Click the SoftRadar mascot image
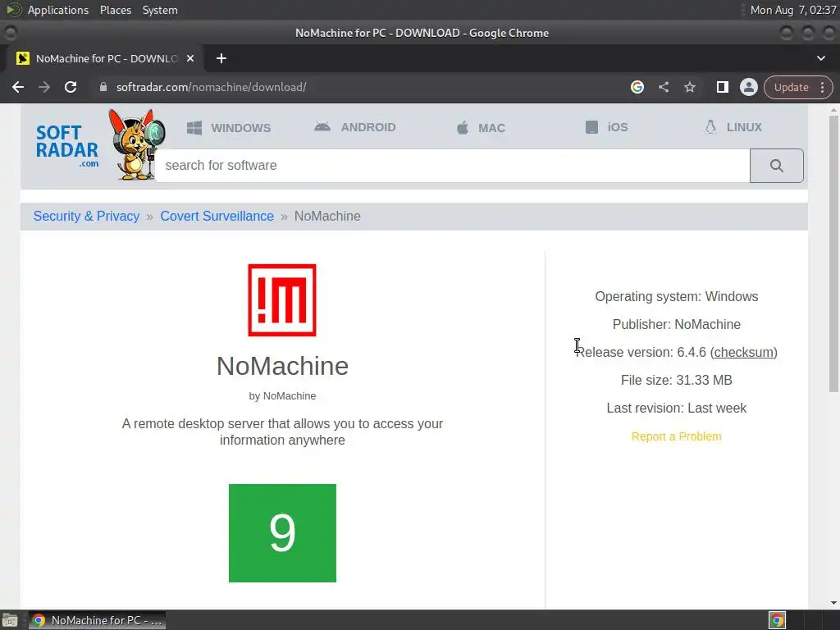The image size is (840, 630). 137,144
